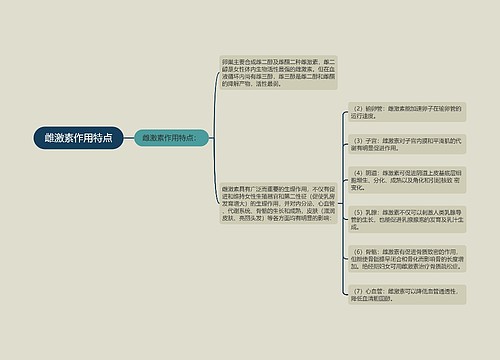Select the node (4) 阴道

point(407,180)
